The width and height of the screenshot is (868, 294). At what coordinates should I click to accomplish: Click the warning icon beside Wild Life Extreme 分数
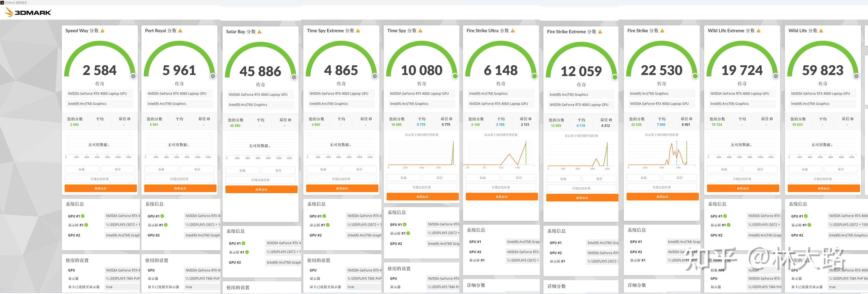[x=759, y=31]
